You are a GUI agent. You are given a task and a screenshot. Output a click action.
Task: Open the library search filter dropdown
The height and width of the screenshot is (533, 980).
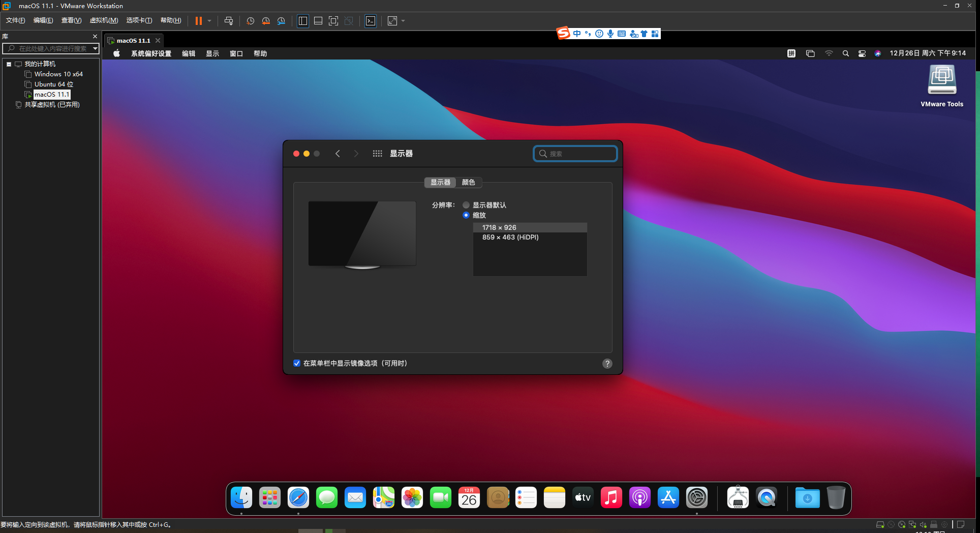click(x=95, y=48)
